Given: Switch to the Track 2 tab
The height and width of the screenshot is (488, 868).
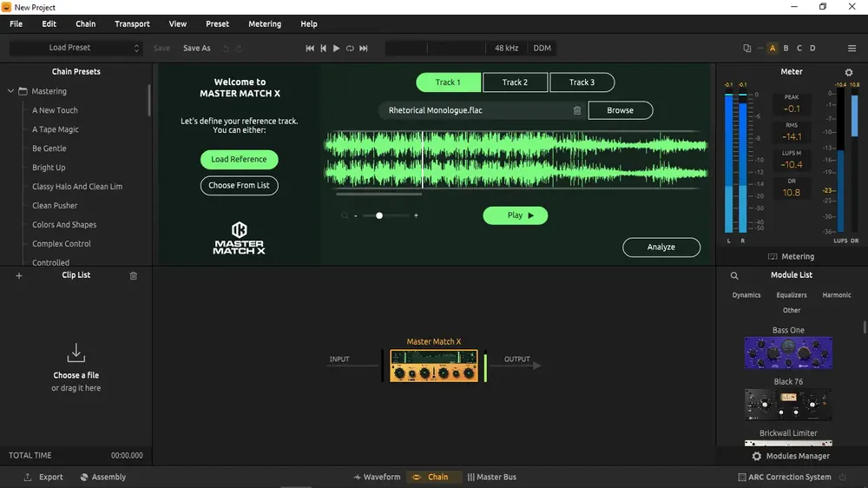Looking at the screenshot, I should click(515, 82).
